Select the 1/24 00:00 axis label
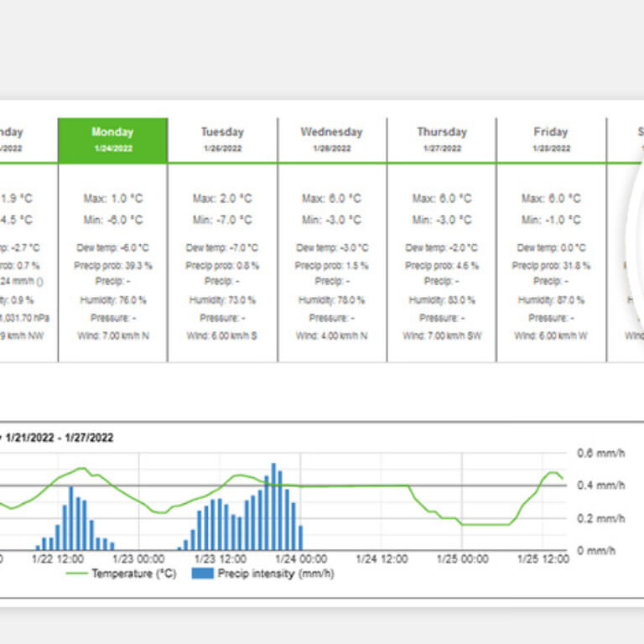The height and width of the screenshot is (644, 644). click(301, 559)
